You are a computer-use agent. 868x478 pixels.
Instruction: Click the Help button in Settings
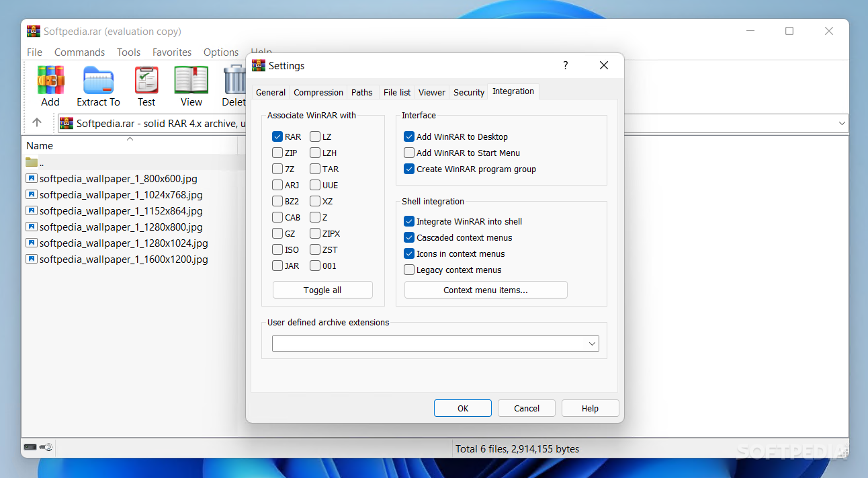coord(590,408)
